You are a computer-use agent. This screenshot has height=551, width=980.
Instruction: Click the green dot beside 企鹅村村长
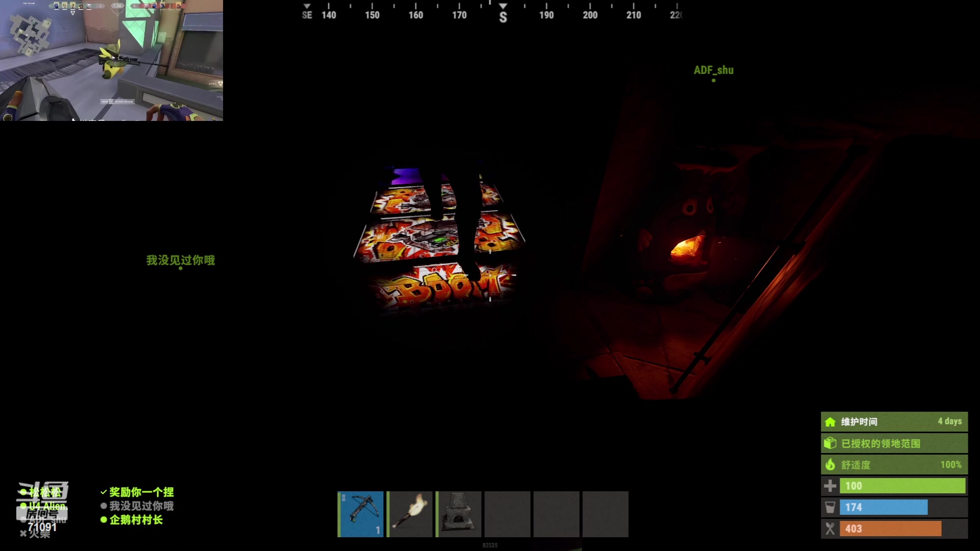click(104, 520)
